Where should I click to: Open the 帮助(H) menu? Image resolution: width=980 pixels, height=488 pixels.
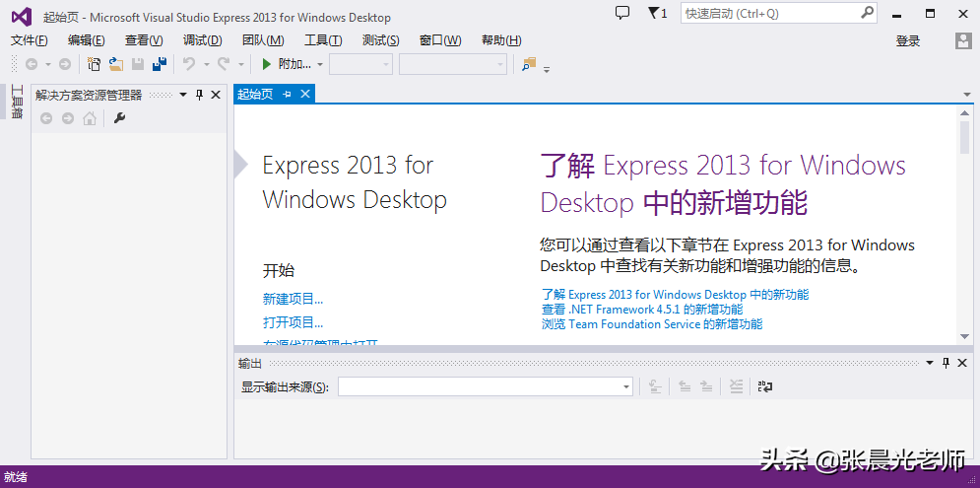501,40
